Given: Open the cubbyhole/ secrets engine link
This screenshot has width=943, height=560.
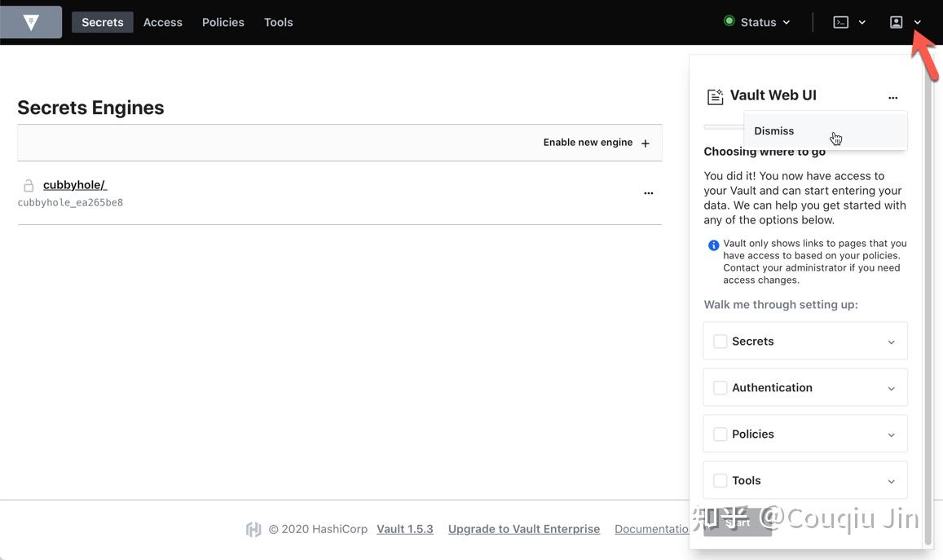Looking at the screenshot, I should click(73, 184).
